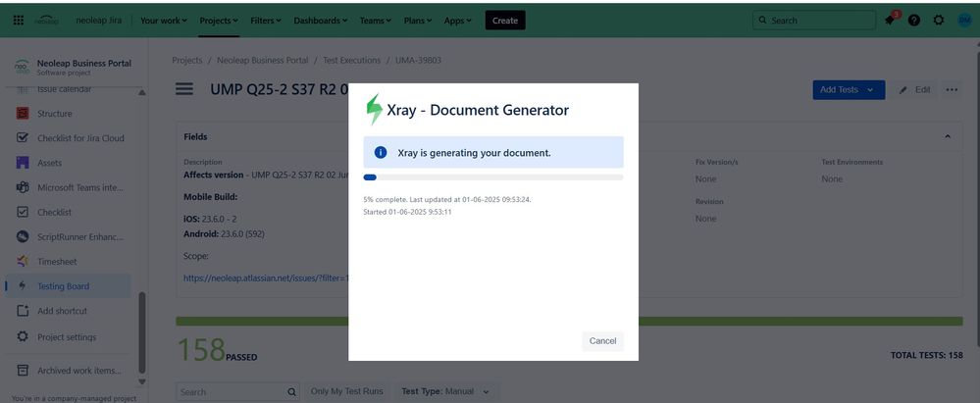Click the Edit button

click(915, 90)
